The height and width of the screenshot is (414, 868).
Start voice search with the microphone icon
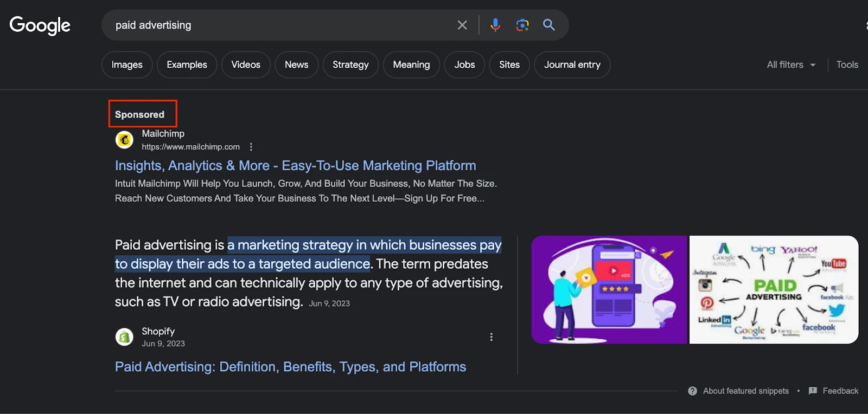[x=495, y=25]
